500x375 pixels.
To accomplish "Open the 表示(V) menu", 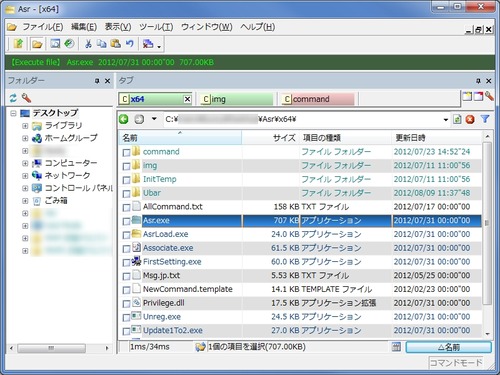I will point(118,27).
